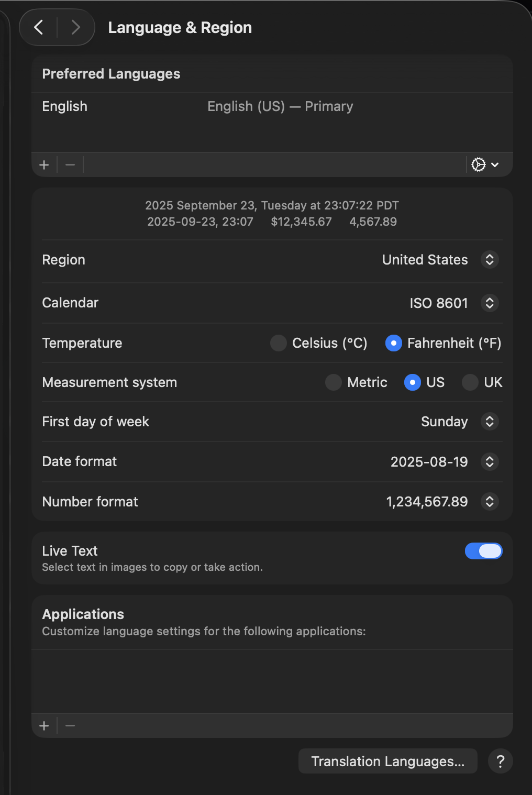Add an application with the plus icon
Viewport: 532px width, 795px height.
tap(44, 726)
